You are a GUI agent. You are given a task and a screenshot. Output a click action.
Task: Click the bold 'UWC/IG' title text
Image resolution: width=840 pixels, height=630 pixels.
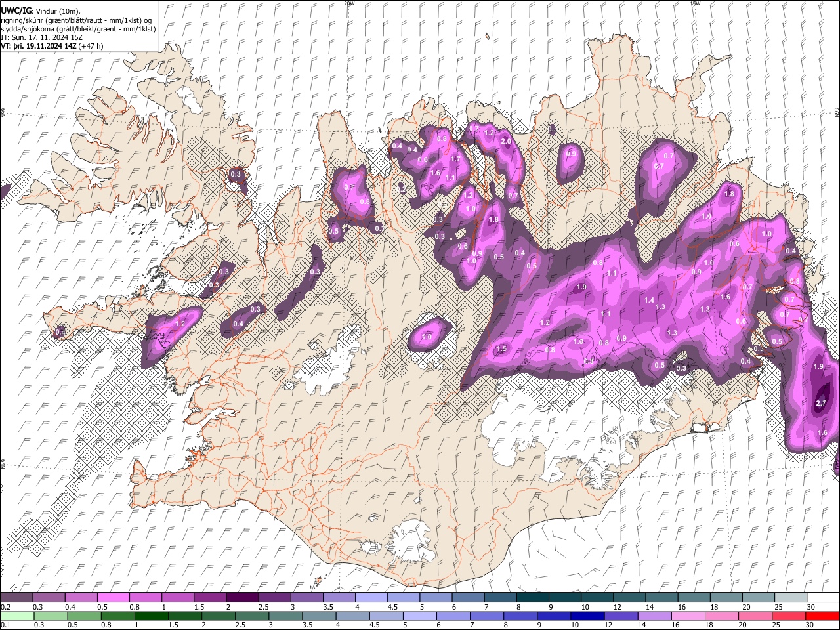pyautogui.click(x=15, y=10)
